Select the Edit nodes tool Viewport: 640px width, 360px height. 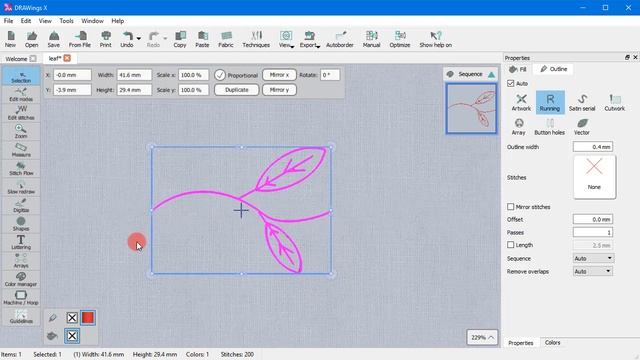(21, 95)
